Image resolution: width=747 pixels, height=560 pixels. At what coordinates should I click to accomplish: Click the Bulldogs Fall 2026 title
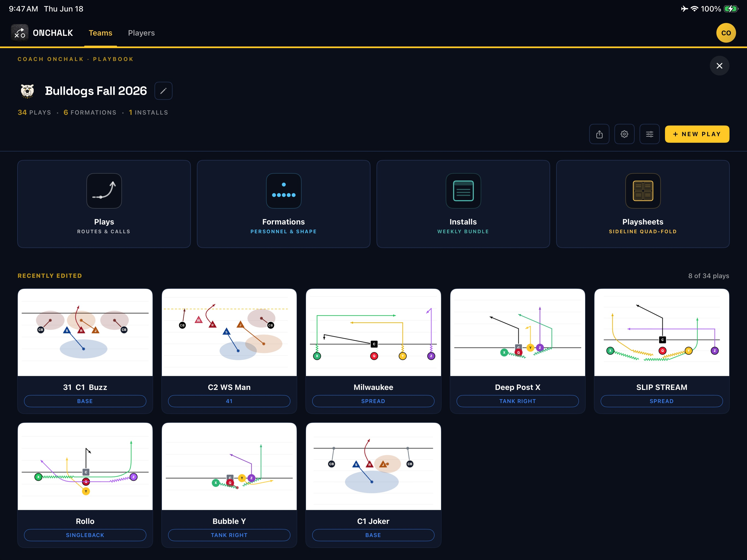pos(96,91)
